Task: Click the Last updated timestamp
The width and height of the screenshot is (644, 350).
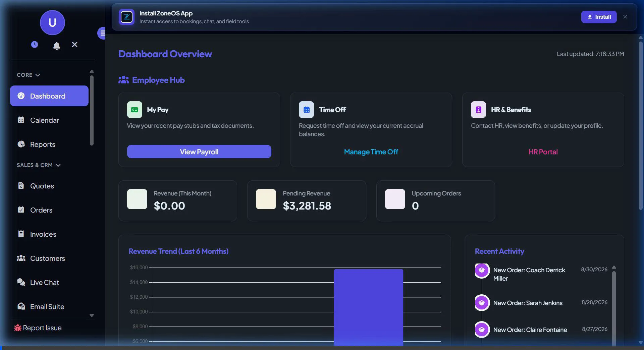Action: click(590, 54)
